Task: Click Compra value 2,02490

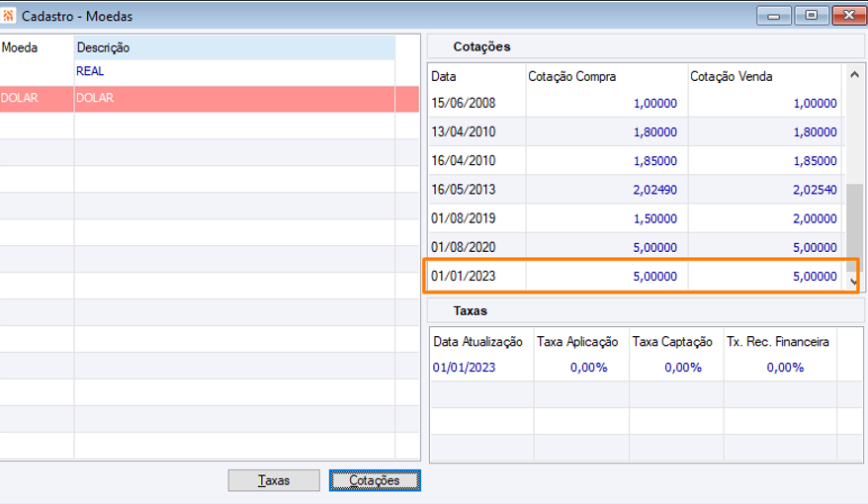Action: 654,190
